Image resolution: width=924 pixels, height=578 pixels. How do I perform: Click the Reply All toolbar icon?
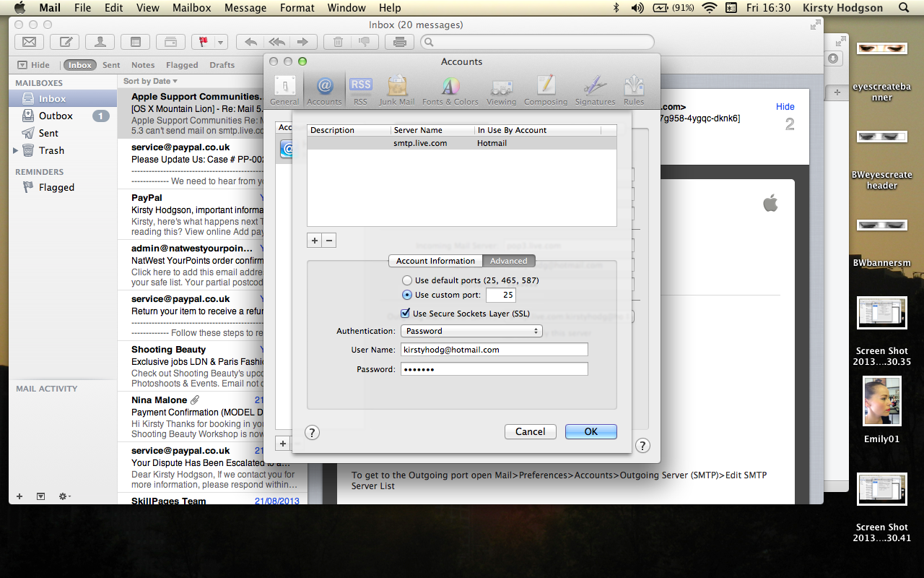point(276,42)
